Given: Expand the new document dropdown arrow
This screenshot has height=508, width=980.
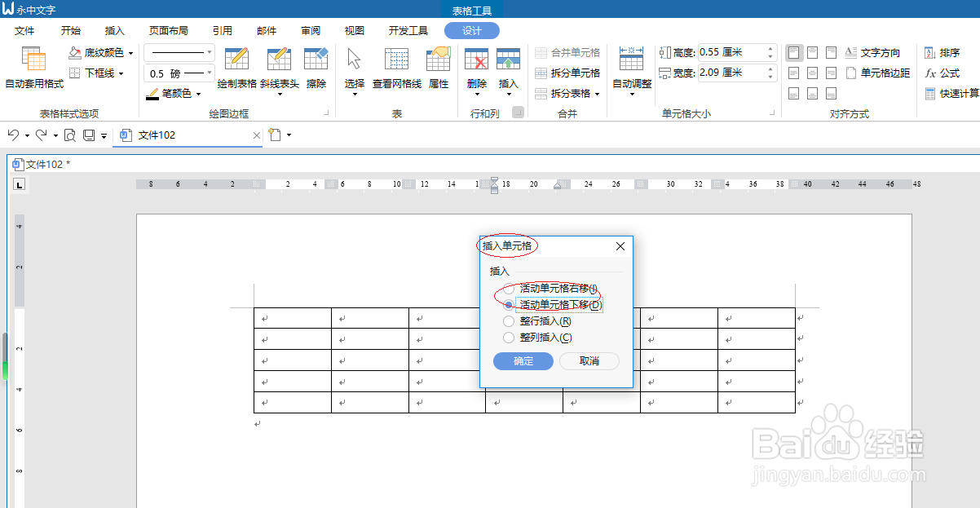Looking at the screenshot, I should click(289, 135).
